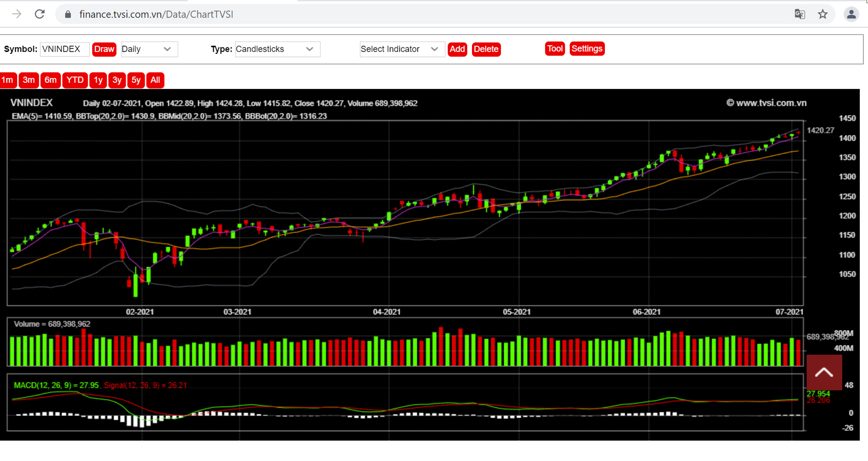Expand the Candlesticks chart type dropdown

(x=277, y=49)
